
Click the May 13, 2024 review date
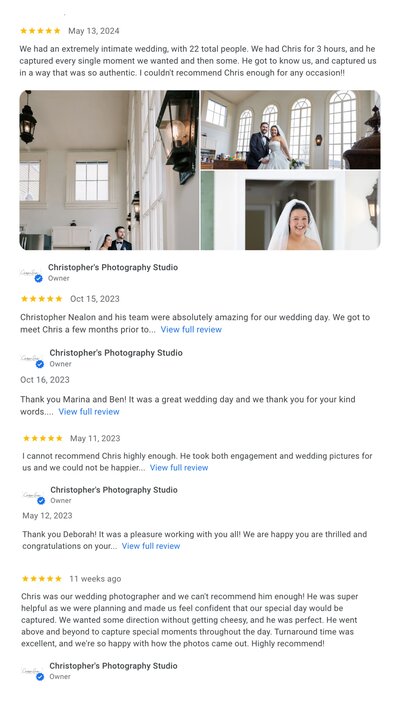(94, 31)
